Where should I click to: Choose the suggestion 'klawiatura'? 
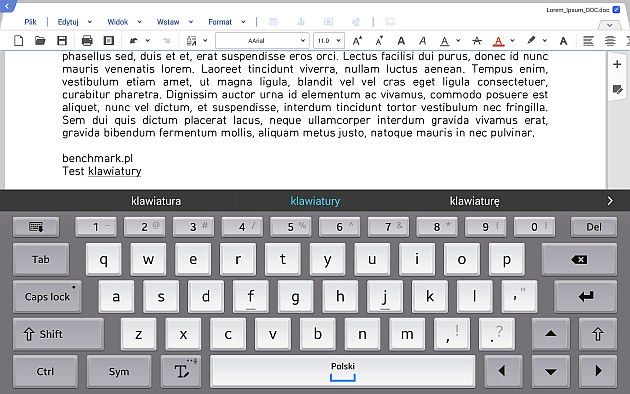tap(156, 201)
